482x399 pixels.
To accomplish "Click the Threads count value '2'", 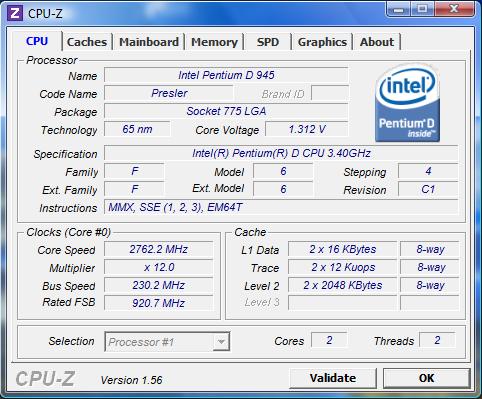I will click(437, 340).
